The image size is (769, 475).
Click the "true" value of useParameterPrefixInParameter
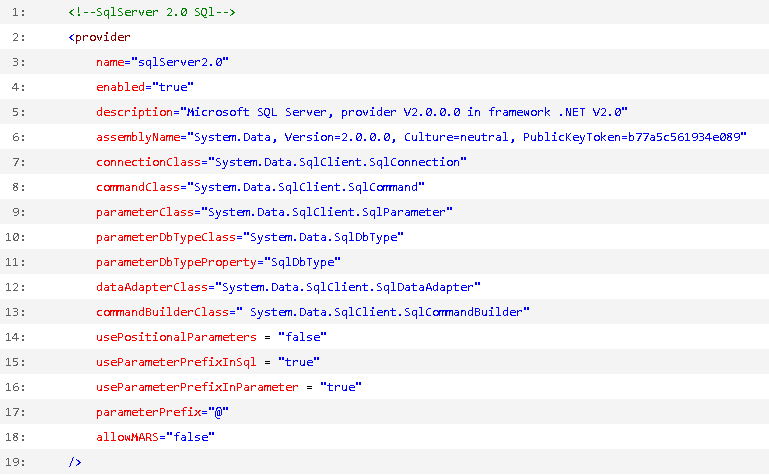pyautogui.click(x=341, y=387)
